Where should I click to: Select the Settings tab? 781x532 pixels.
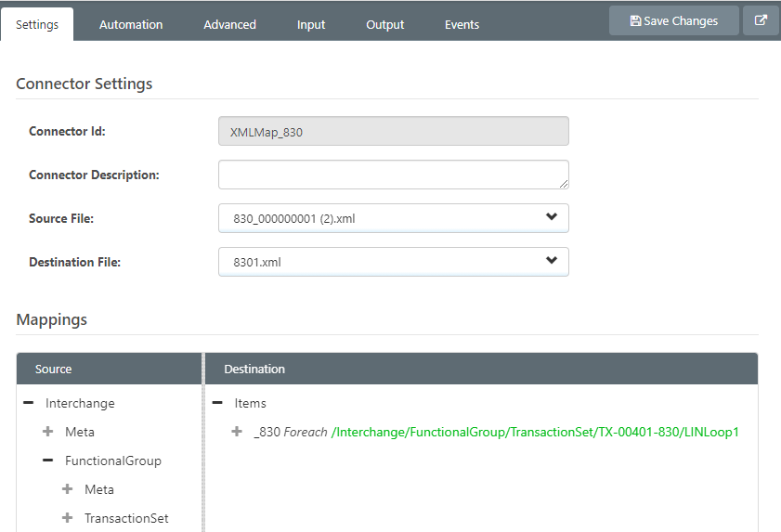tap(37, 24)
